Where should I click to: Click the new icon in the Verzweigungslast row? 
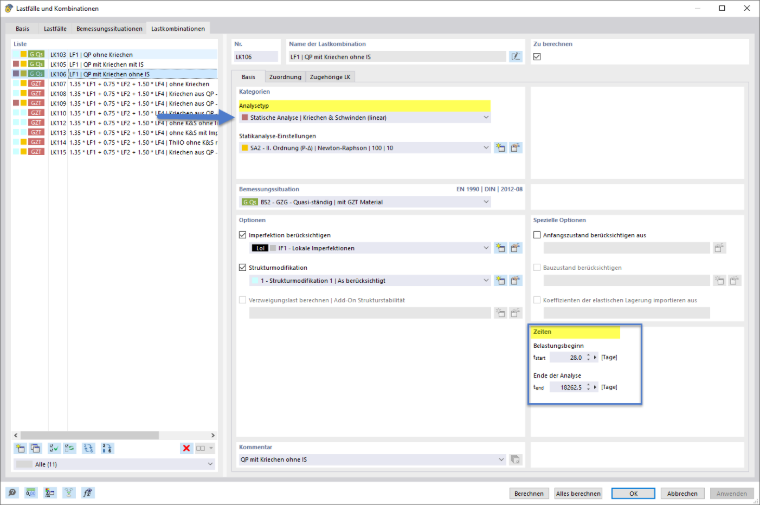500,313
